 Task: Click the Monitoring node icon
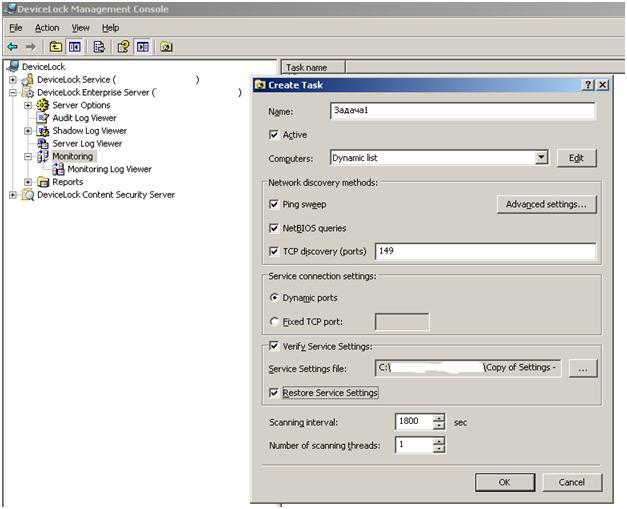43,156
